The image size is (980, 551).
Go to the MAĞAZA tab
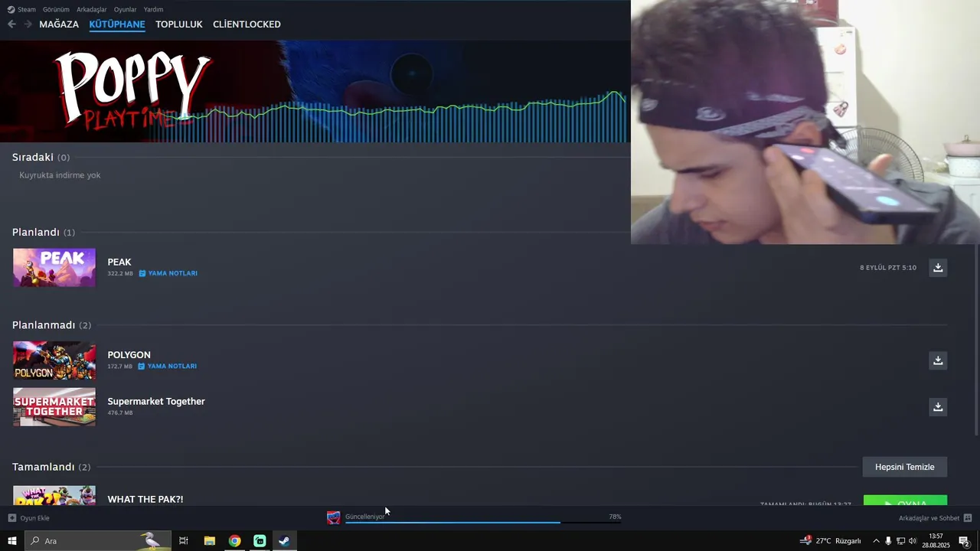click(x=59, y=24)
